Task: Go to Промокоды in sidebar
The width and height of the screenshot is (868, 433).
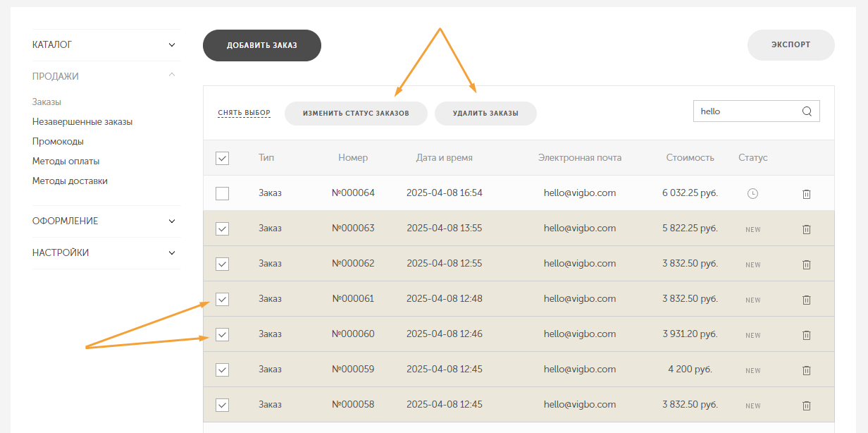Action: (x=58, y=142)
